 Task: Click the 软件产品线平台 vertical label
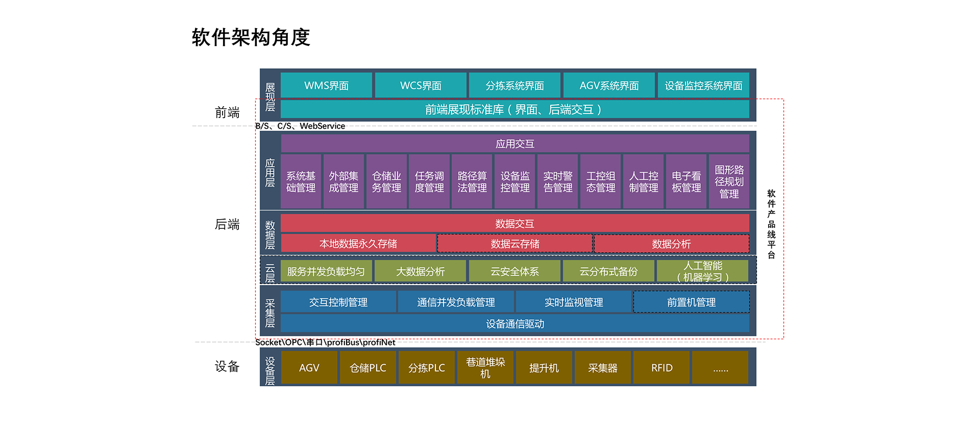click(x=771, y=224)
